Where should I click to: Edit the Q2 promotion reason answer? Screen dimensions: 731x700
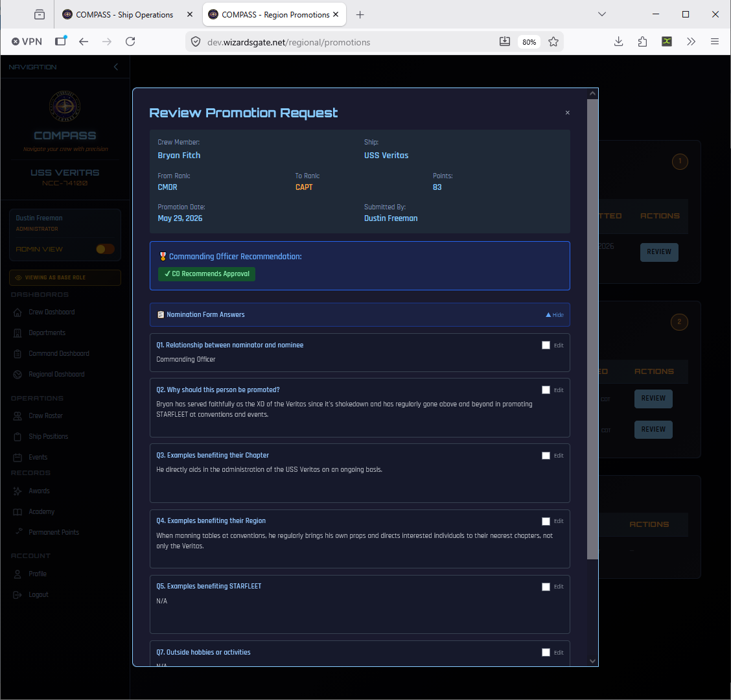click(x=559, y=390)
